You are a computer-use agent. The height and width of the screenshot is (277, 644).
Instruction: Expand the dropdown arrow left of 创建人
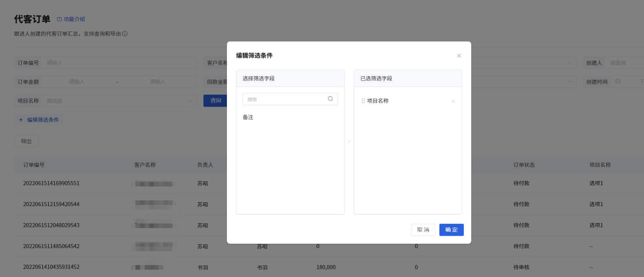569,63
